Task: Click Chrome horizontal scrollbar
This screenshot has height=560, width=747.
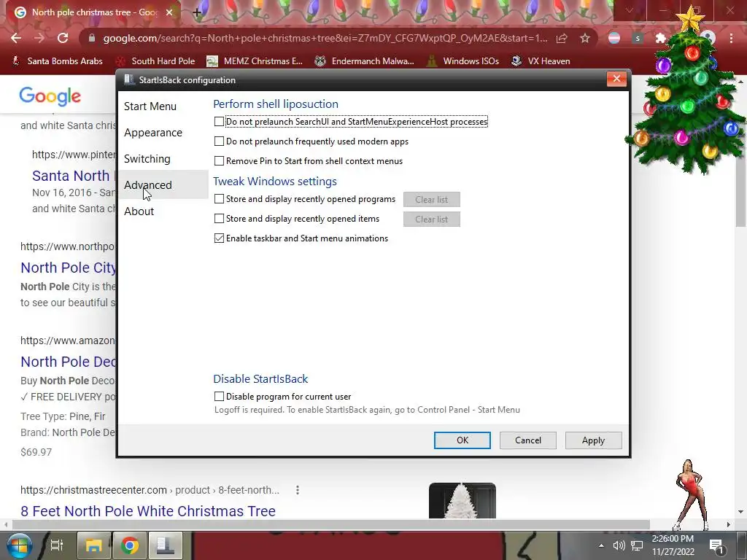Action: (x=330, y=524)
